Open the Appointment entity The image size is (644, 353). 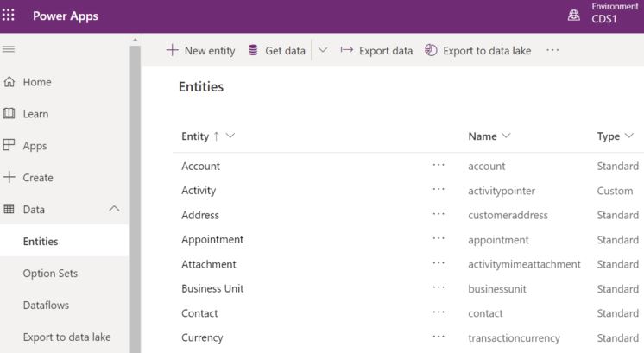tap(212, 239)
